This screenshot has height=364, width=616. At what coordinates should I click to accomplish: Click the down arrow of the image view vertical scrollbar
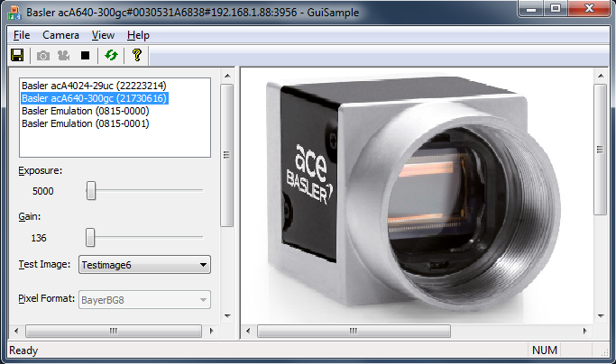coord(601,316)
